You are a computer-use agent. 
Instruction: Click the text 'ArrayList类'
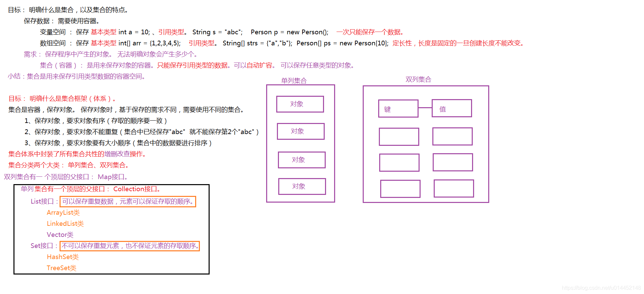[x=63, y=213]
